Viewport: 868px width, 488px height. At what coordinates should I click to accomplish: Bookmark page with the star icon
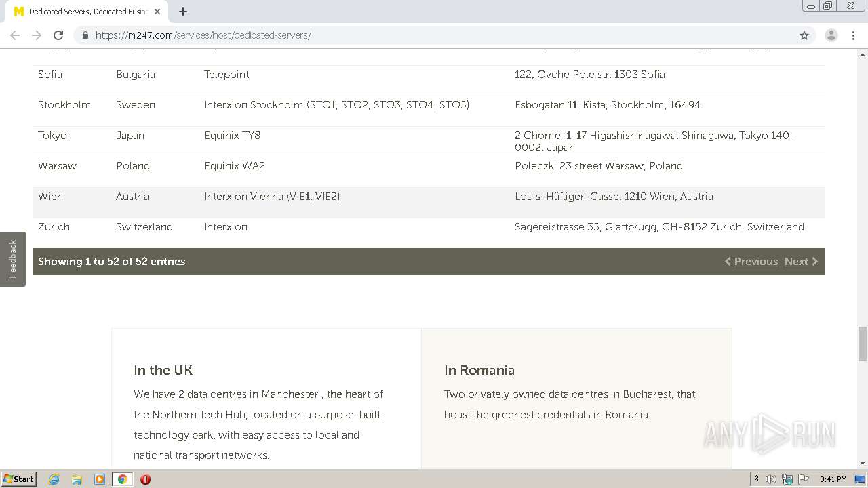tap(804, 35)
